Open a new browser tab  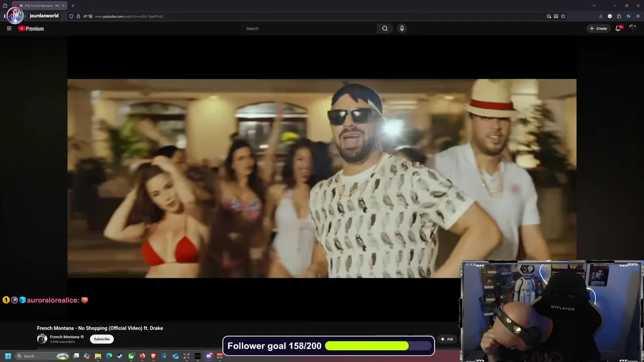point(73,6)
